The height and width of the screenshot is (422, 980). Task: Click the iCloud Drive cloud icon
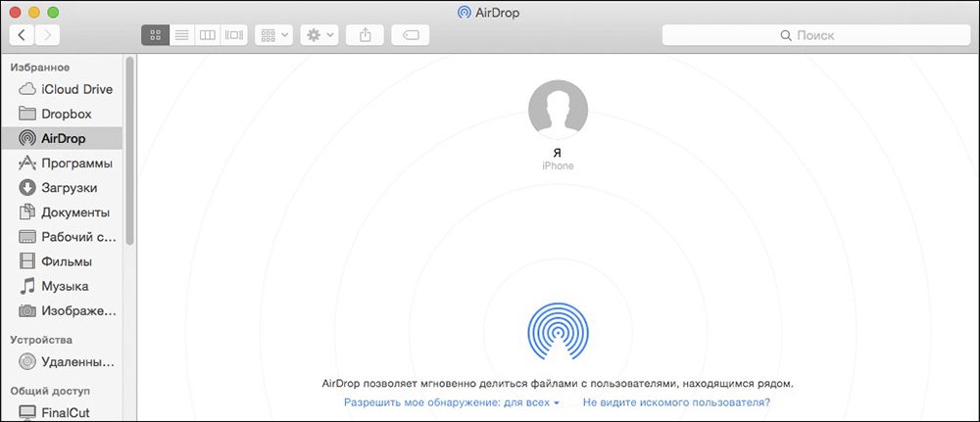coord(27,89)
